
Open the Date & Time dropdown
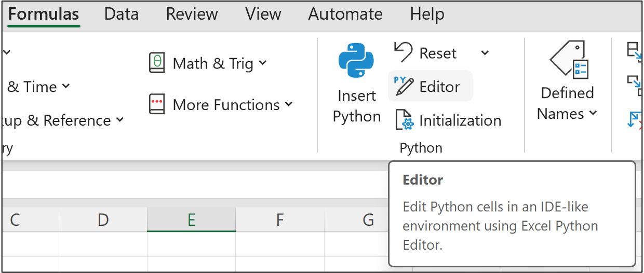(66, 87)
